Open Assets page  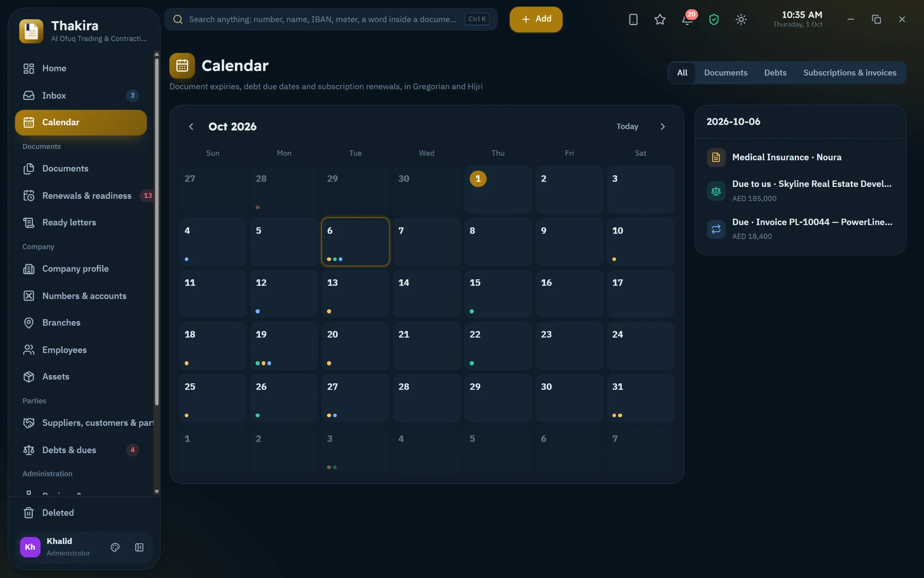tap(81, 377)
